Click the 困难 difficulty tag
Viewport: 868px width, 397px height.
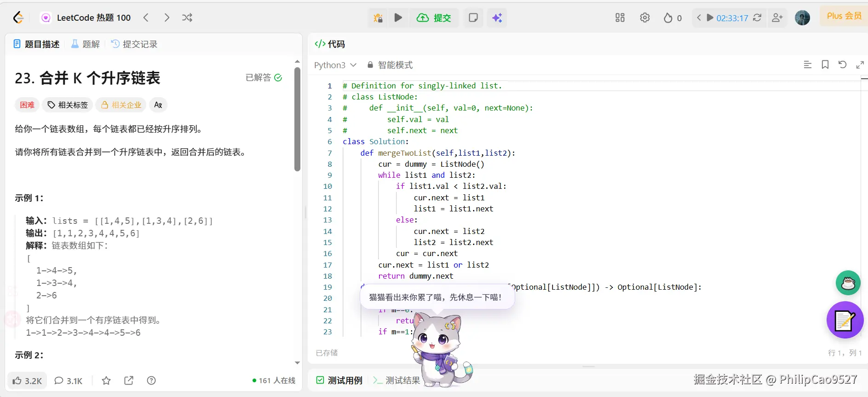pyautogui.click(x=27, y=105)
